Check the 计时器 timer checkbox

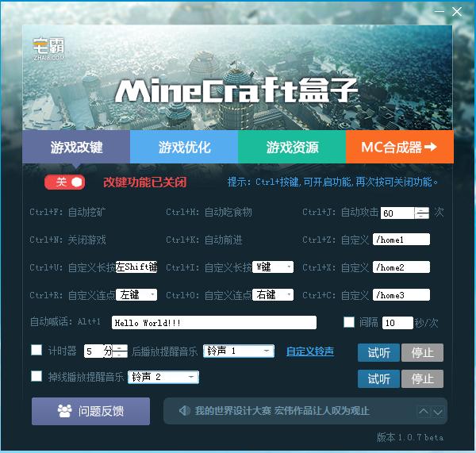(x=36, y=350)
